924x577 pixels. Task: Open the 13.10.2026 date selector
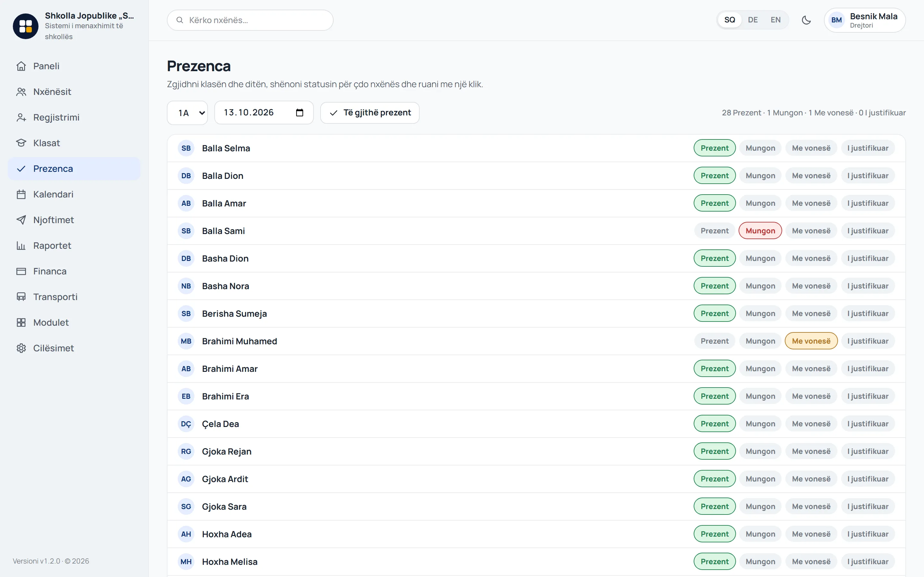click(264, 113)
